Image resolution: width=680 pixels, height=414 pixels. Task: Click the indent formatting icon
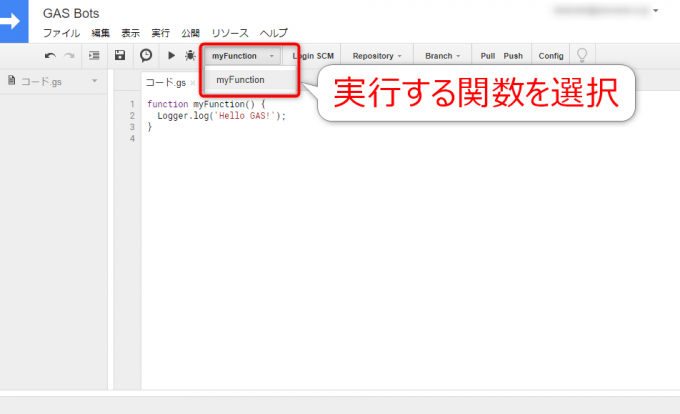click(94, 56)
